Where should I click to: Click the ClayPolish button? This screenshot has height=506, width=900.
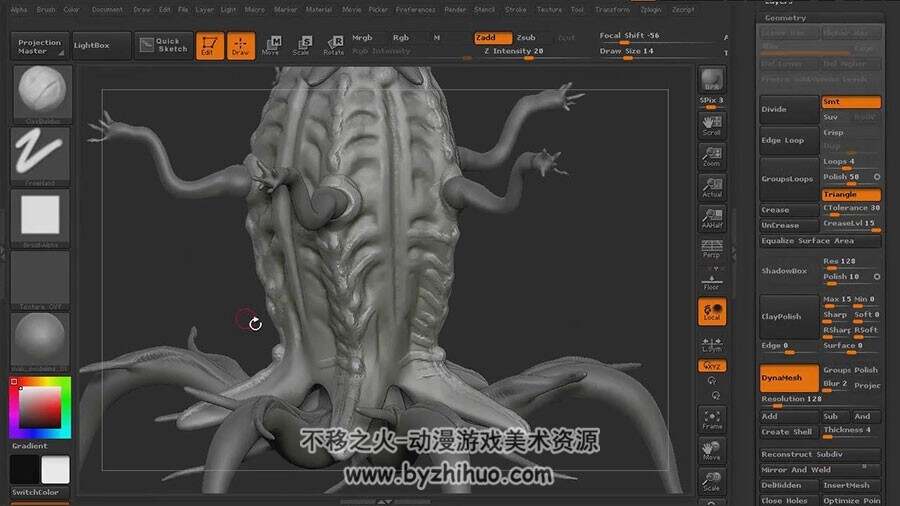click(789, 317)
